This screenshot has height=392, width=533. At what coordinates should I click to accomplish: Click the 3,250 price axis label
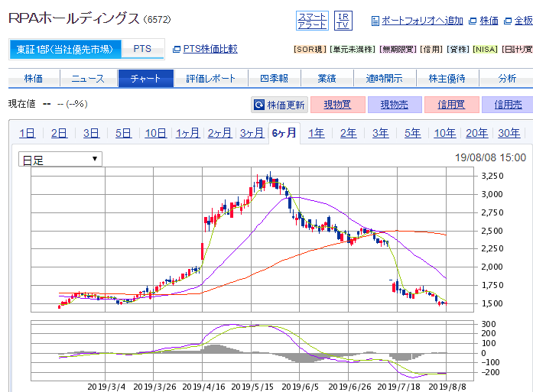coord(492,176)
